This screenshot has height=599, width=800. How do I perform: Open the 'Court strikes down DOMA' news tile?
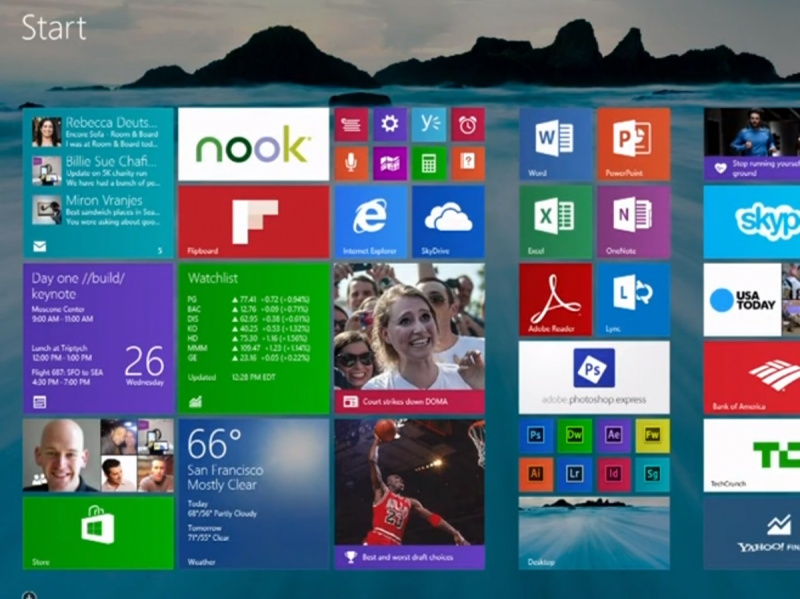pyautogui.click(x=409, y=339)
